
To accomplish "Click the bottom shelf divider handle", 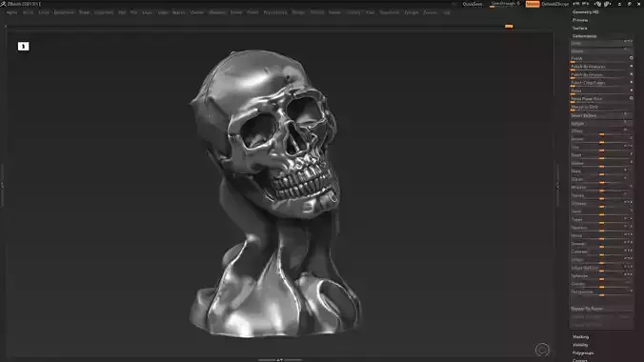I will point(280,359).
